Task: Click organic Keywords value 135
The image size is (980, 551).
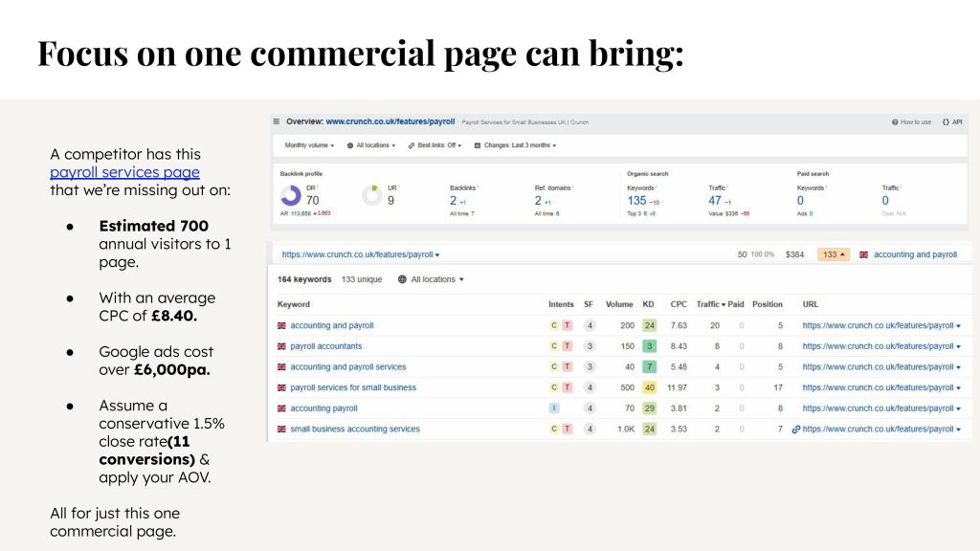Action: (636, 201)
